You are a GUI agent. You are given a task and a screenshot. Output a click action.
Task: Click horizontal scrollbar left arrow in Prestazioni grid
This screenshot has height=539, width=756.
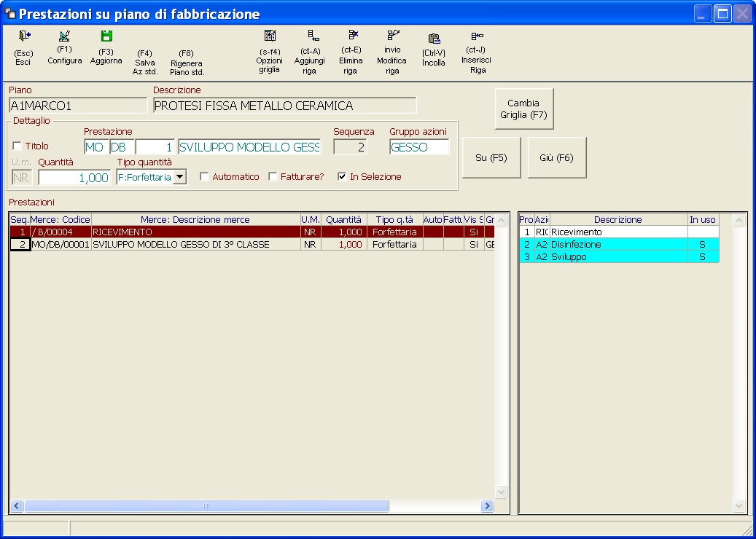point(17,505)
